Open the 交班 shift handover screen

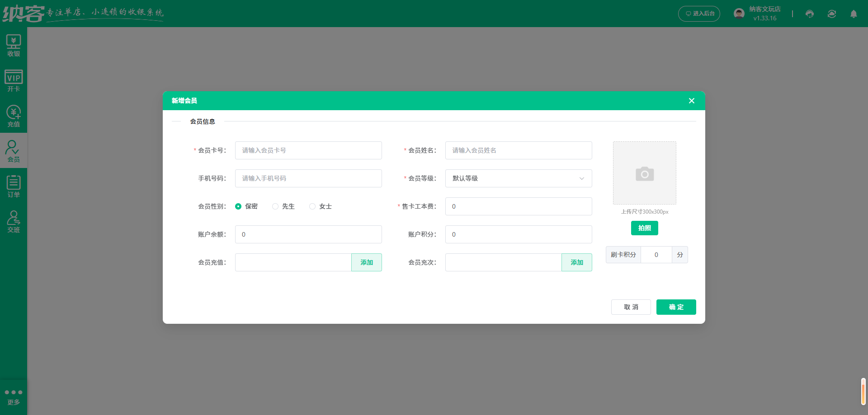[14, 221]
